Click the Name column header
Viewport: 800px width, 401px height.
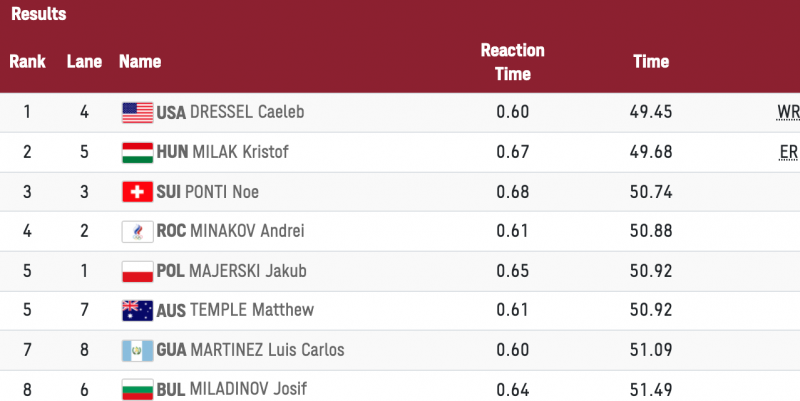tap(140, 62)
